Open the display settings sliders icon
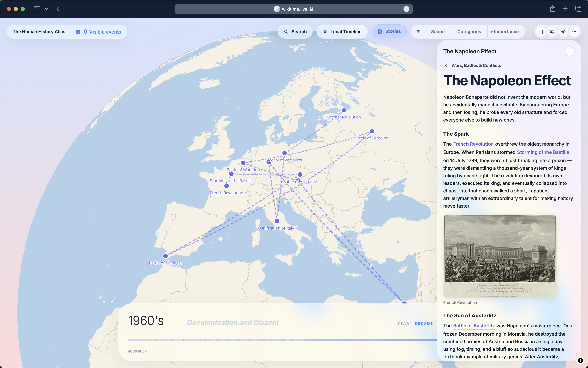The image size is (588, 368). coord(552,31)
